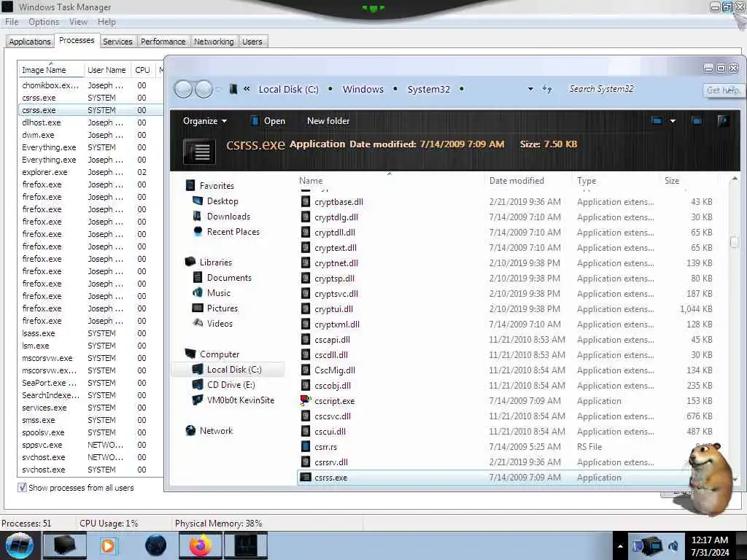
Task: Click the Explorer back navigation button
Action: tap(183, 89)
